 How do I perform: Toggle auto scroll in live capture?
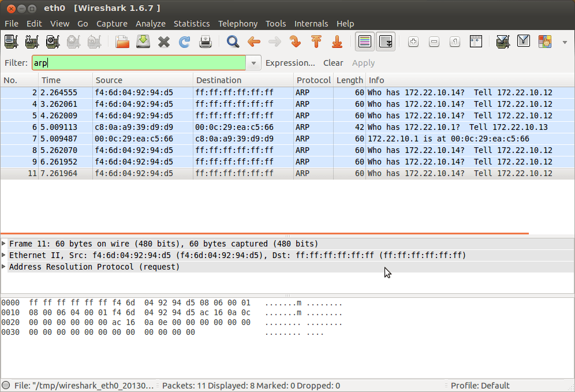pyautogui.click(x=386, y=42)
